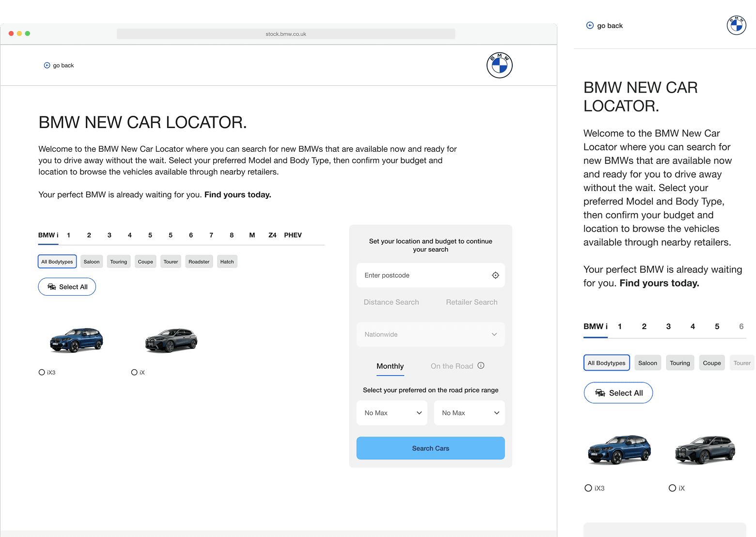Click the go back arrow icon in mobile view

[x=590, y=25]
